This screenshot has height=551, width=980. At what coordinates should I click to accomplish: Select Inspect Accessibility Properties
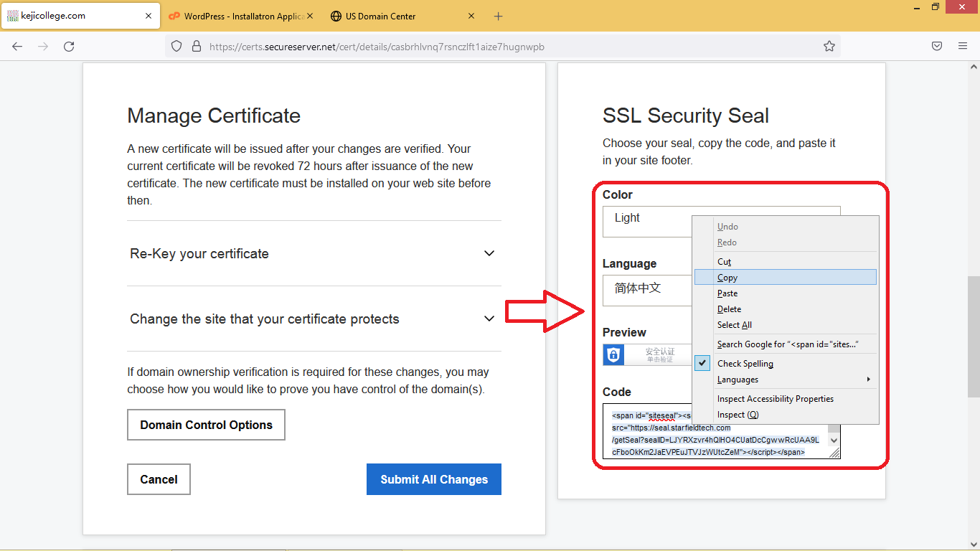tap(786, 399)
